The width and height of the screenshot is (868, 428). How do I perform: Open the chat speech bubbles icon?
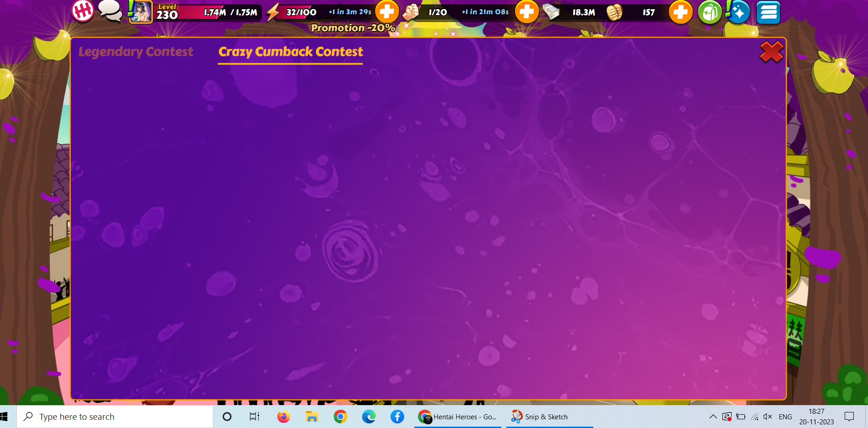coord(110,11)
